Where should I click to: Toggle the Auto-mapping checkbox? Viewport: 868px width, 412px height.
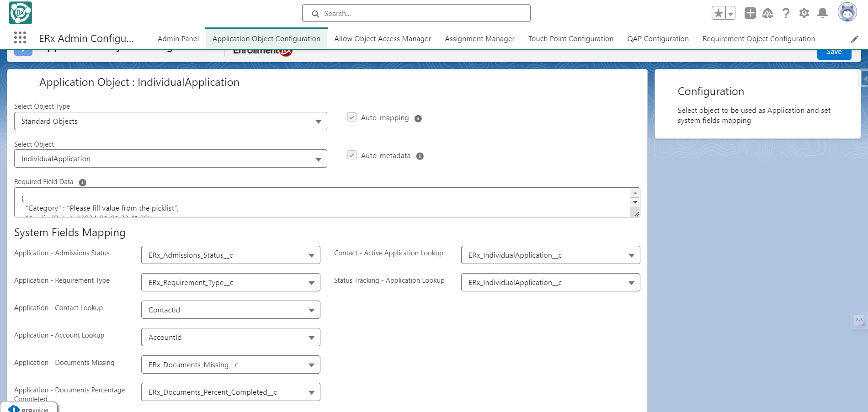pyautogui.click(x=352, y=117)
